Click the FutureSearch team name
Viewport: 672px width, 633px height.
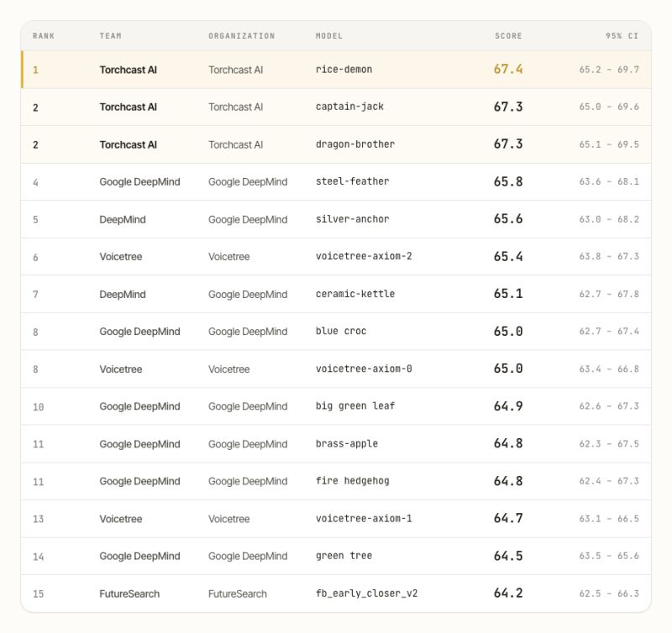pyautogui.click(x=129, y=594)
